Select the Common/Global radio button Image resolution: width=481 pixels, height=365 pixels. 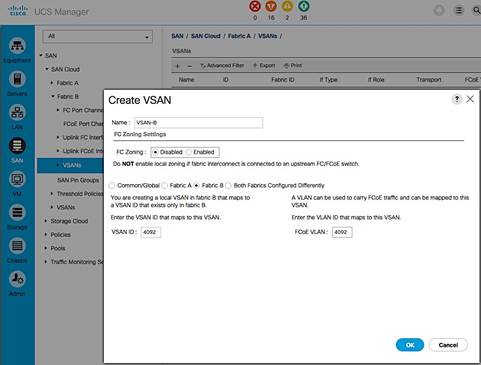pos(112,185)
